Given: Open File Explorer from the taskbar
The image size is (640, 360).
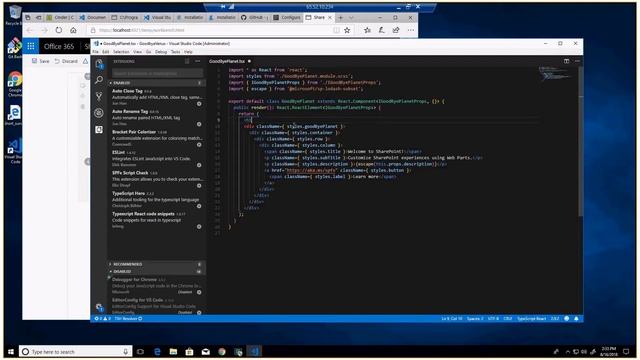Looking at the screenshot, I should pos(173,351).
